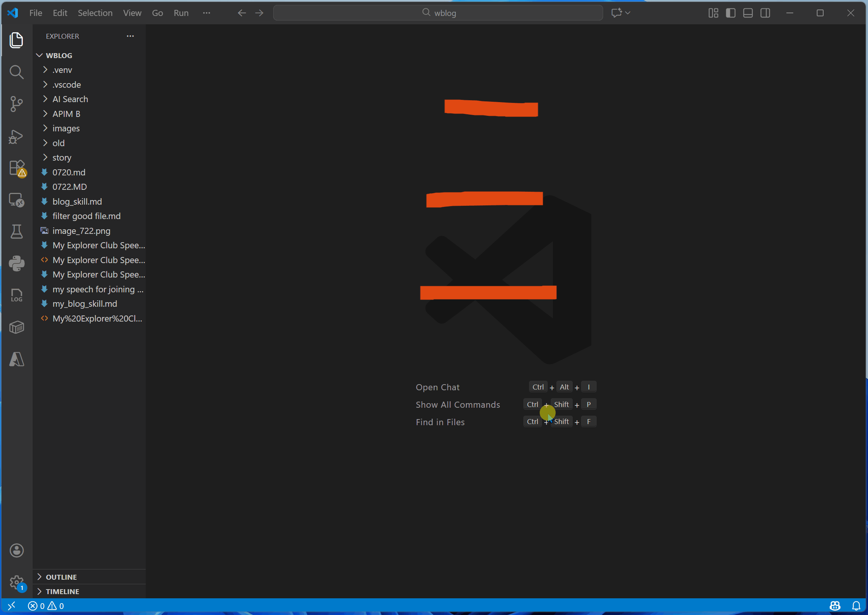This screenshot has width=868, height=615.
Task: Collapse the WBLOG root folder
Action: 89,55
